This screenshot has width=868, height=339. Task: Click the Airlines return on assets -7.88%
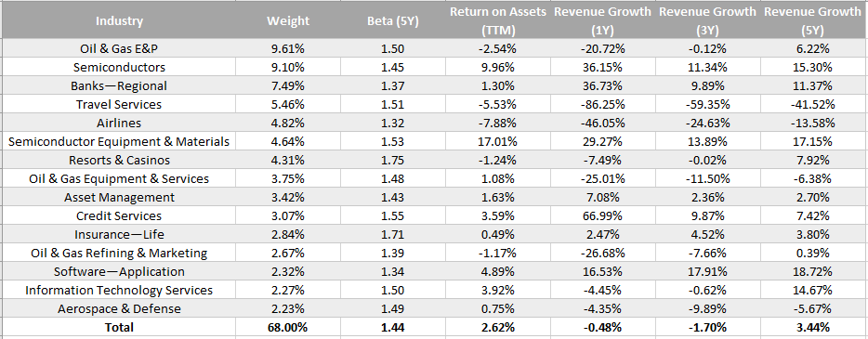coord(498,123)
